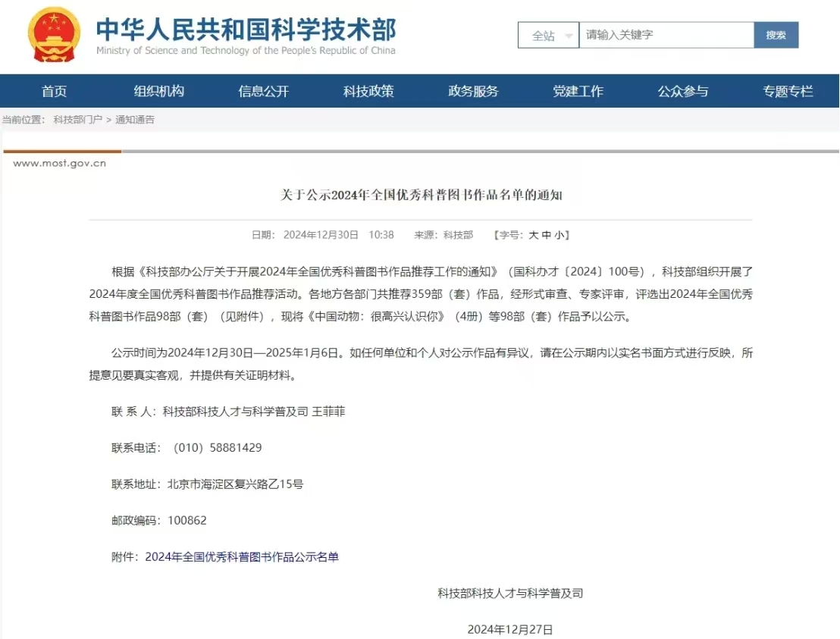Select the 公众参与 menu item
840x639 pixels.
(682, 92)
